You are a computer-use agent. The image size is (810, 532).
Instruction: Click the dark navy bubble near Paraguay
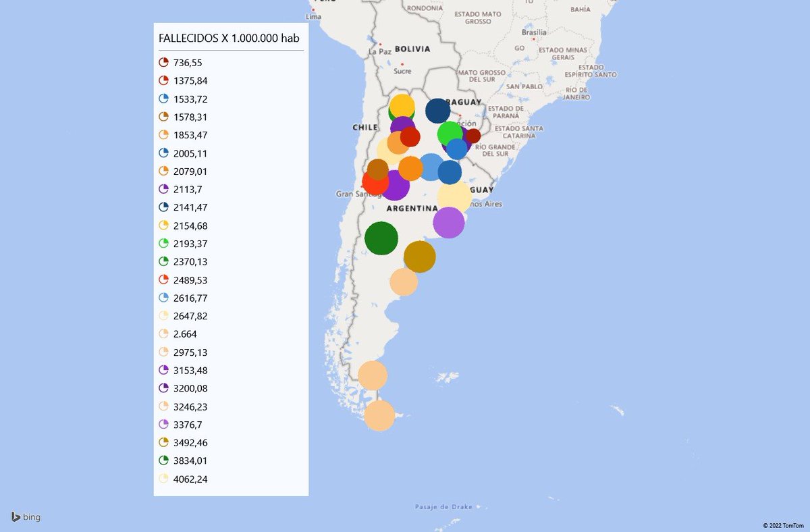[x=437, y=111]
